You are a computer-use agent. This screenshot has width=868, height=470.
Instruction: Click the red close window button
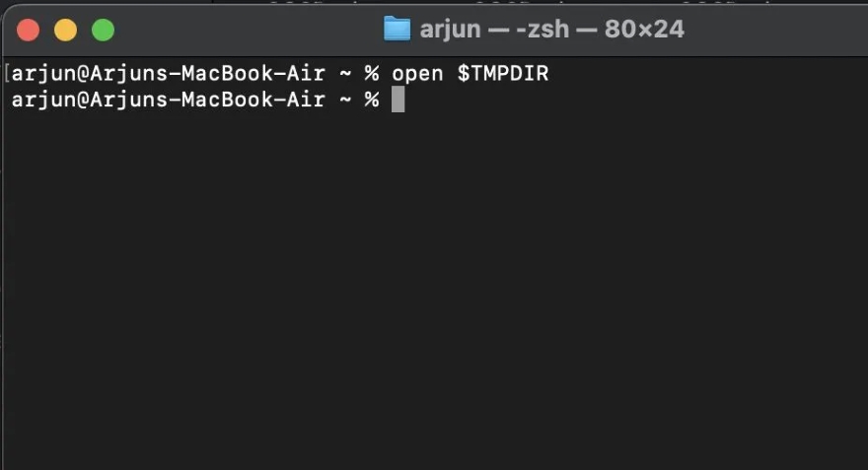[28, 30]
